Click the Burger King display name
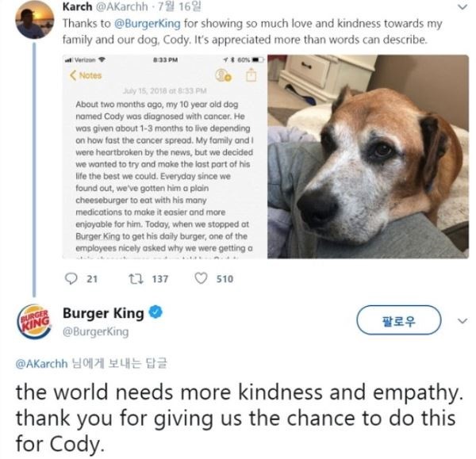Screen dimensions: 476x459 click(x=103, y=313)
